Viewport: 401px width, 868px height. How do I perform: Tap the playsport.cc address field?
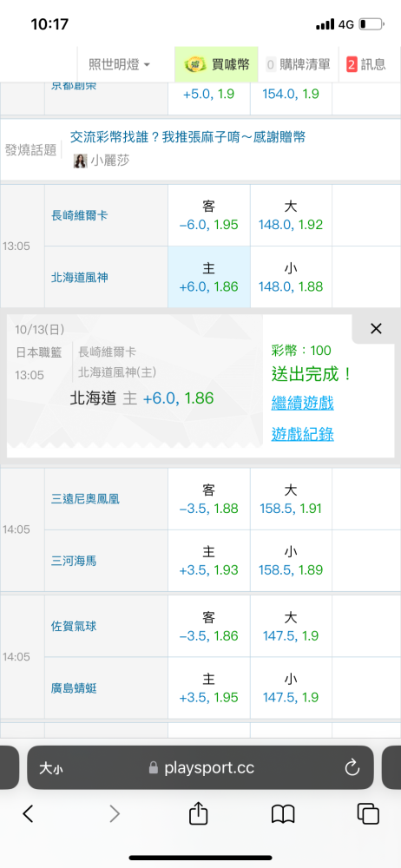pyautogui.click(x=200, y=767)
